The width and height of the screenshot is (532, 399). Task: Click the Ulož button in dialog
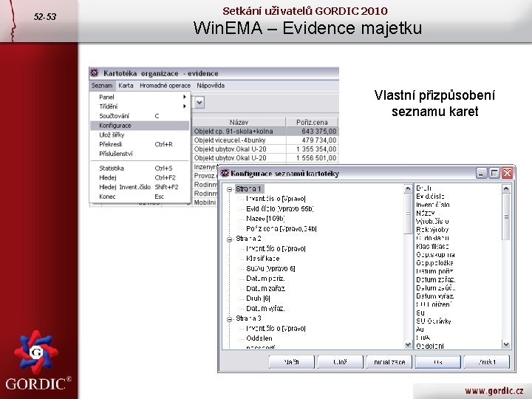coord(341,362)
